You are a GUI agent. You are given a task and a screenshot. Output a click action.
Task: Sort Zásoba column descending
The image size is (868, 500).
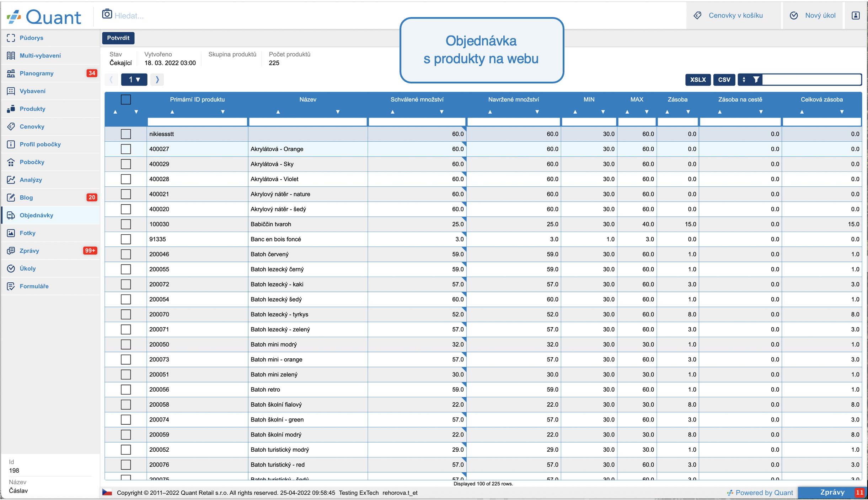coord(688,112)
